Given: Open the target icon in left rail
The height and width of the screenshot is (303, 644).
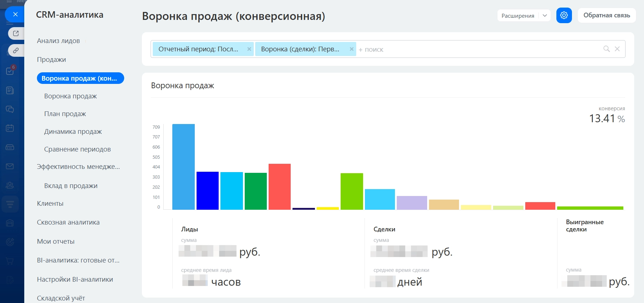Looking at the screenshot, I should pyautogui.click(x=10, y=242).
